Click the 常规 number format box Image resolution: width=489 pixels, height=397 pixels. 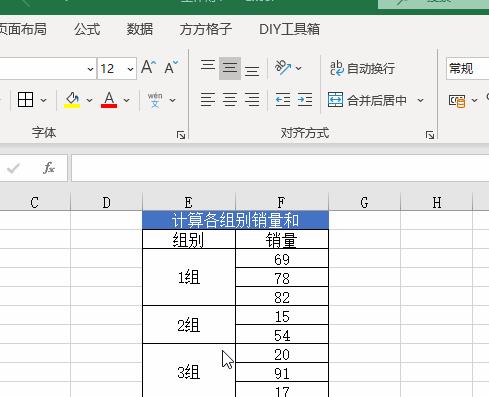(467, 68)
